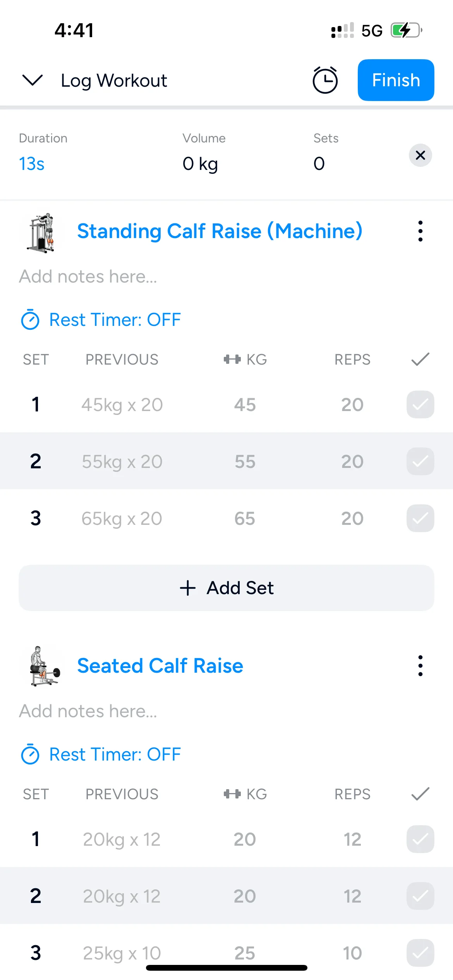
Task: Open set type menu for Standing Calf Raise set 2
Action: tap(36, 461)
